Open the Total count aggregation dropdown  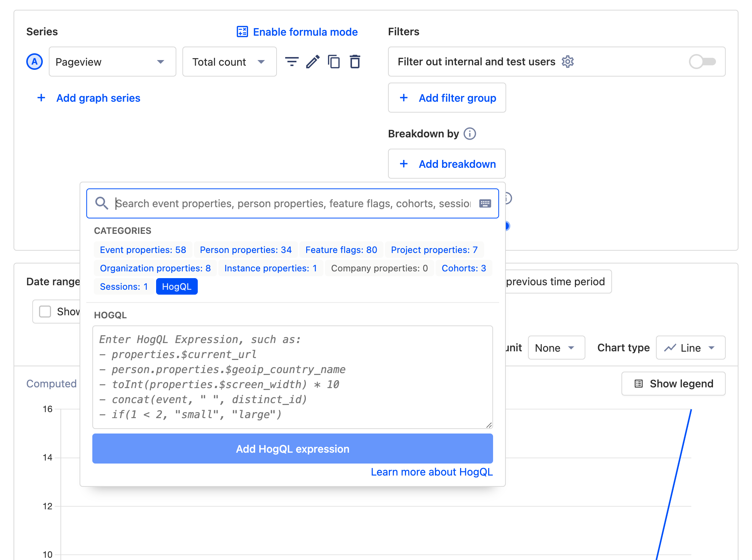tap(229, 62)
